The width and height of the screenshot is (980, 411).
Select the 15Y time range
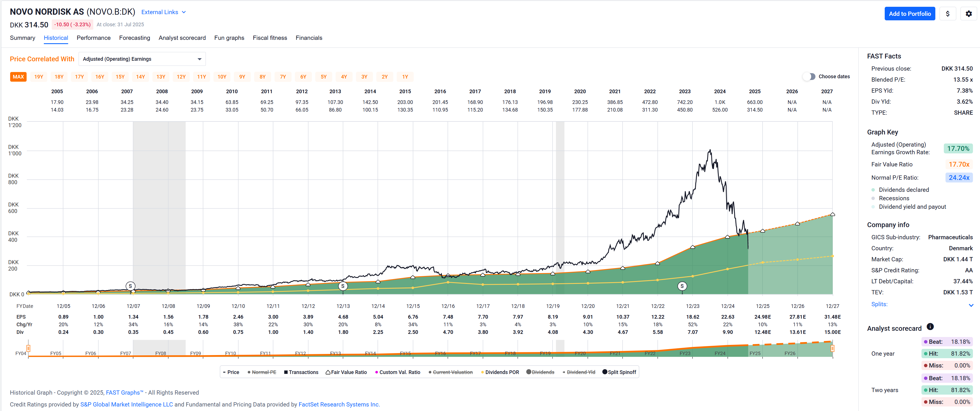coord(120,77)
